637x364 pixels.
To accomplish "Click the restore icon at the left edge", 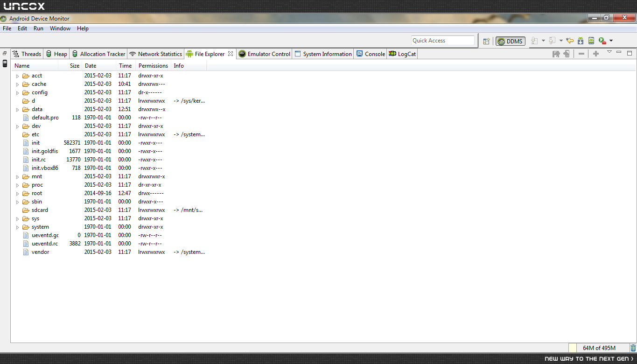I will [5, 53].
